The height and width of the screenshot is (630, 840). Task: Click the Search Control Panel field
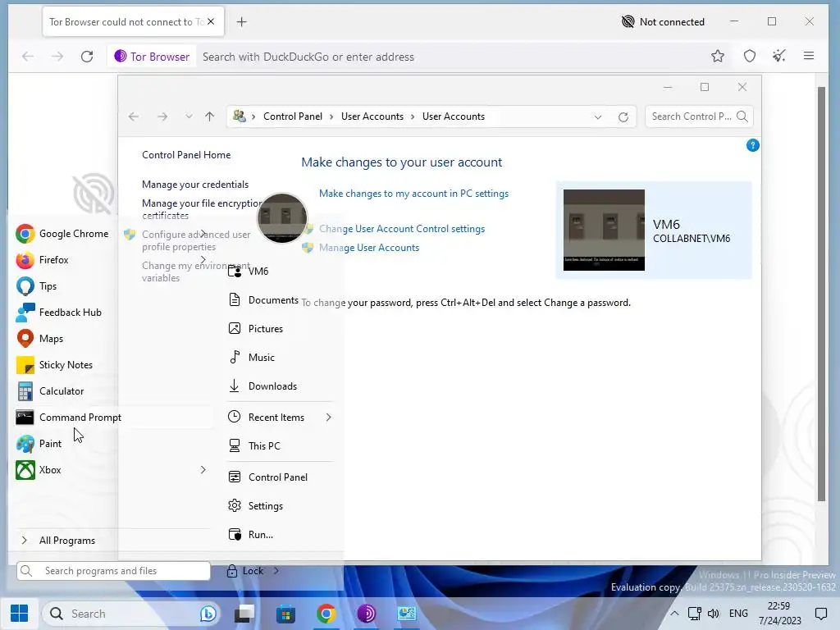(x=699, y=116)
